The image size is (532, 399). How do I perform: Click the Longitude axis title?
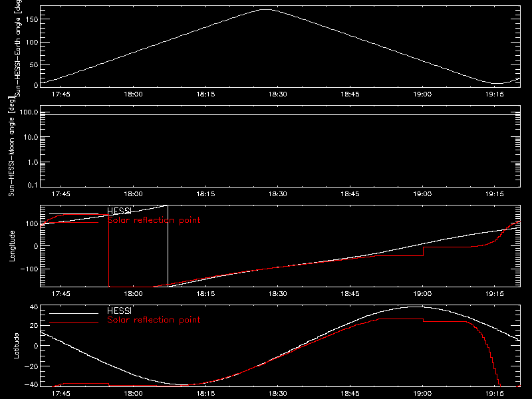(x=12, y=246)
